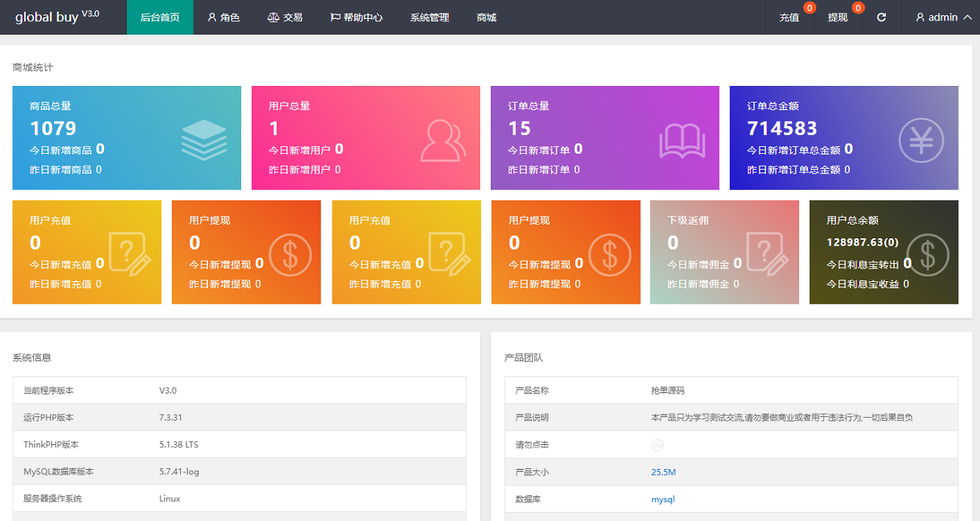Click the open book icon on 订单总量 card
The height and width of the screenshot is (521, 980).
click(x=681, y=141)
